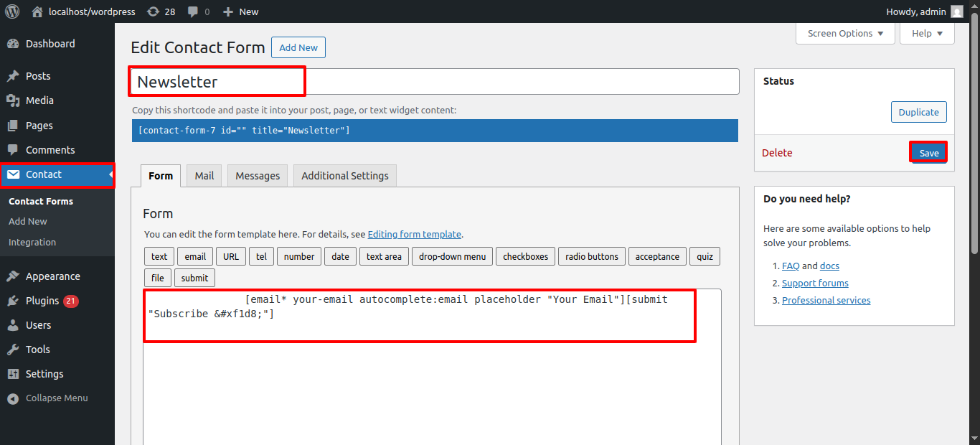Insert a submit form tag
Image resolution: width=980 pixels, height=445 pixels.
[194, 278]
